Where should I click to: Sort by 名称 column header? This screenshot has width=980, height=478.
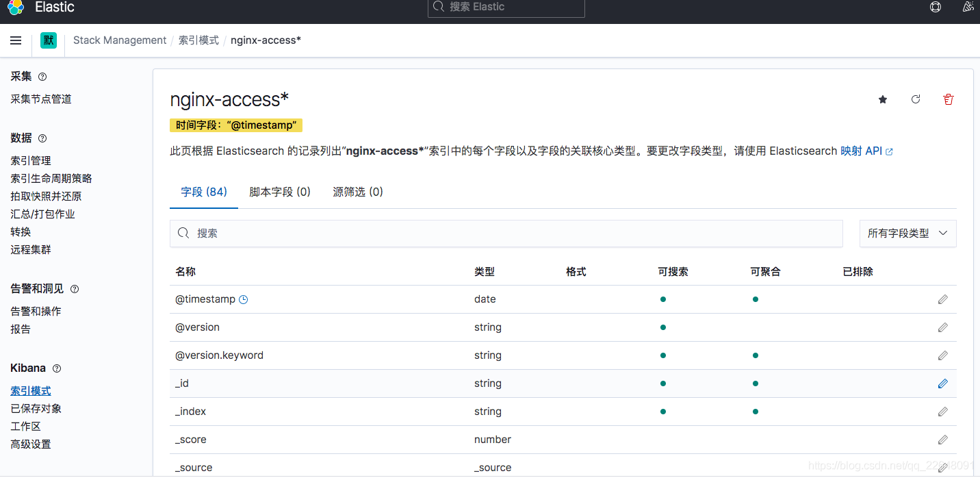(185, 272)
